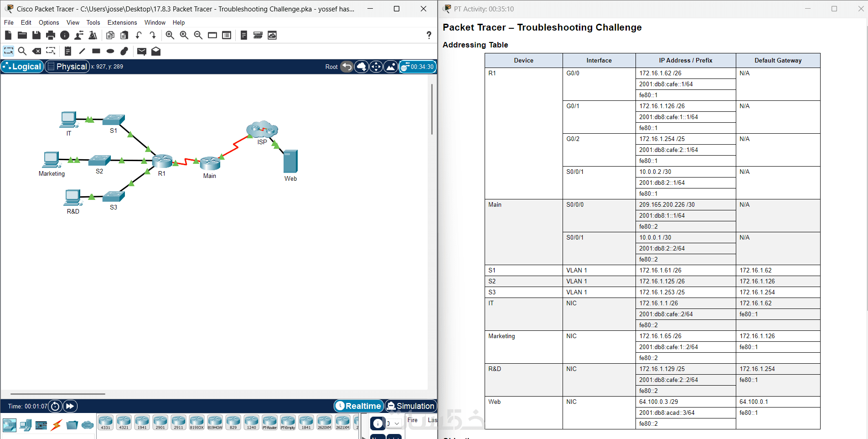Image resolution: width=868 pixels, height=439 pixels.
Task: Click the Paste icon in the toolbar
Action: tap(124, 35)
